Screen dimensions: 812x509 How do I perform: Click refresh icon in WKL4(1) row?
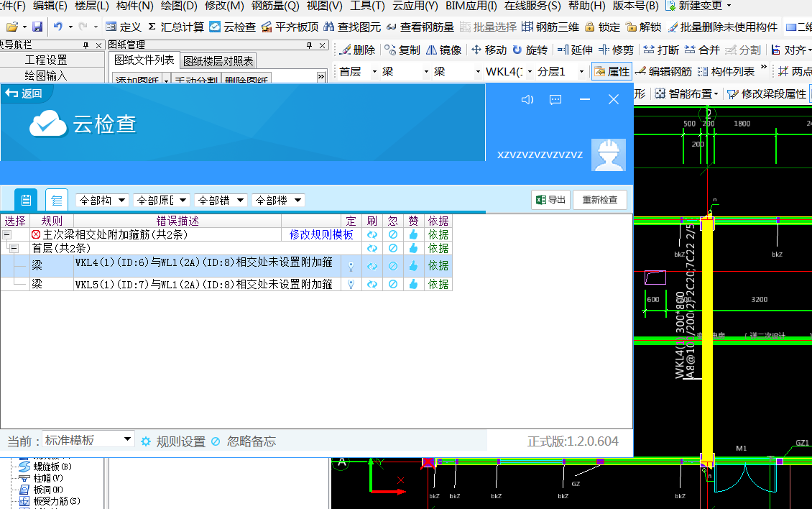click(x=372, y=267)
